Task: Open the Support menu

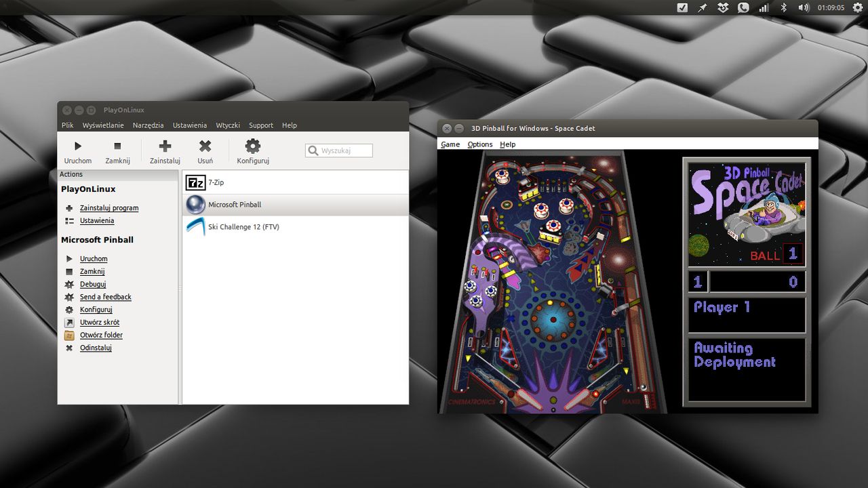Action: point(260,125)
